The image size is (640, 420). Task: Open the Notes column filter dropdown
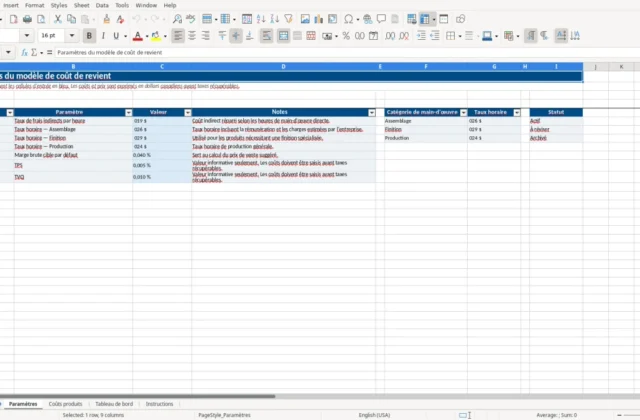(372, 113)
